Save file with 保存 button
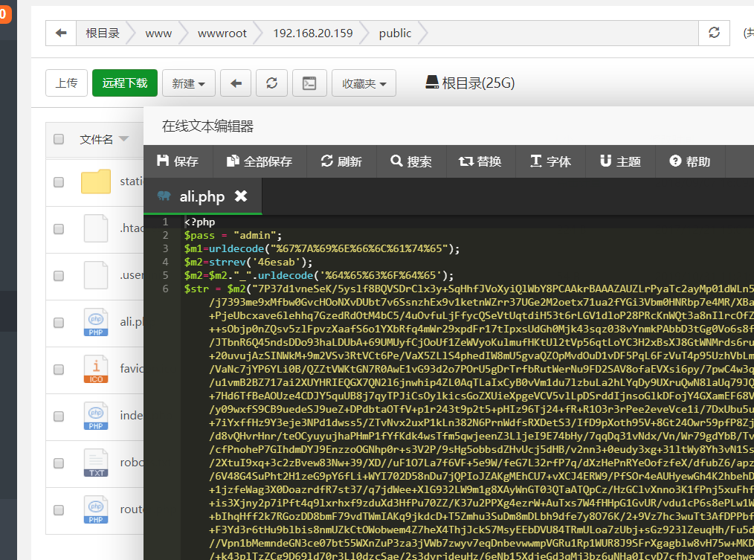The width and height of the screenshot is (754, 560). 178,161
